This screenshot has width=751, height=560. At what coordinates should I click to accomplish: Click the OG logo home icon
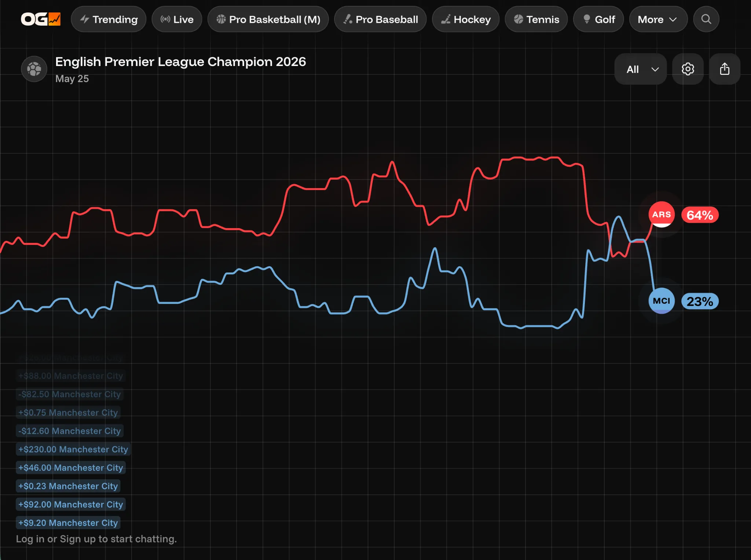(x=41, y=19)
